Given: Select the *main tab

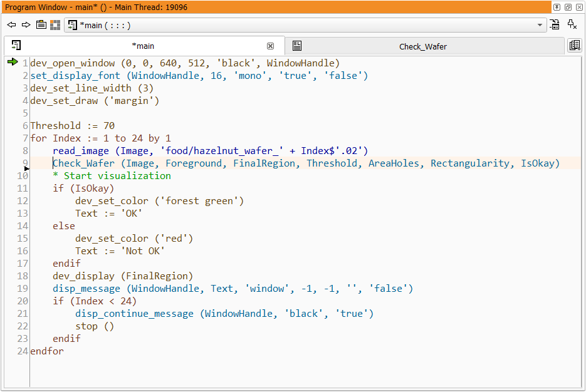Looking at the screenshot, I should coord(143,46).
